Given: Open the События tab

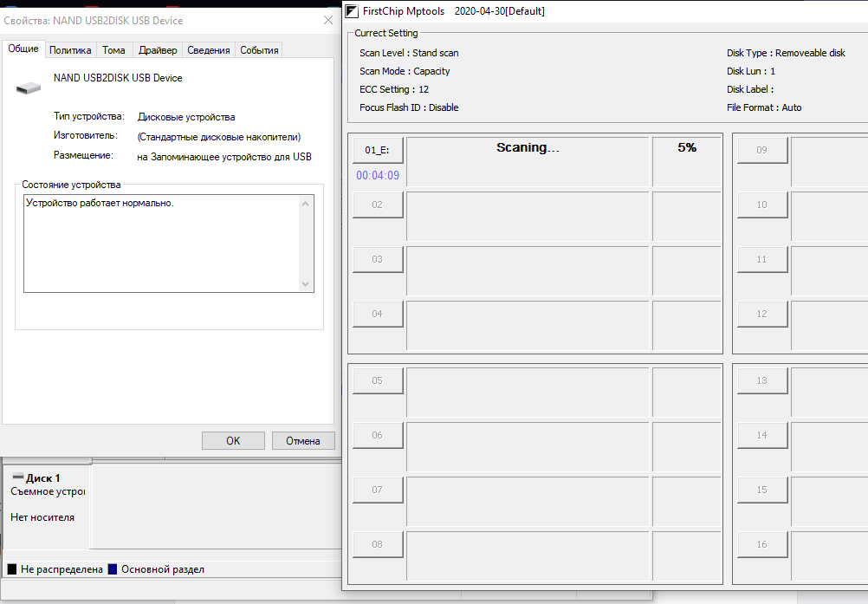Looking at the screenshot, I should pos(259,50).
